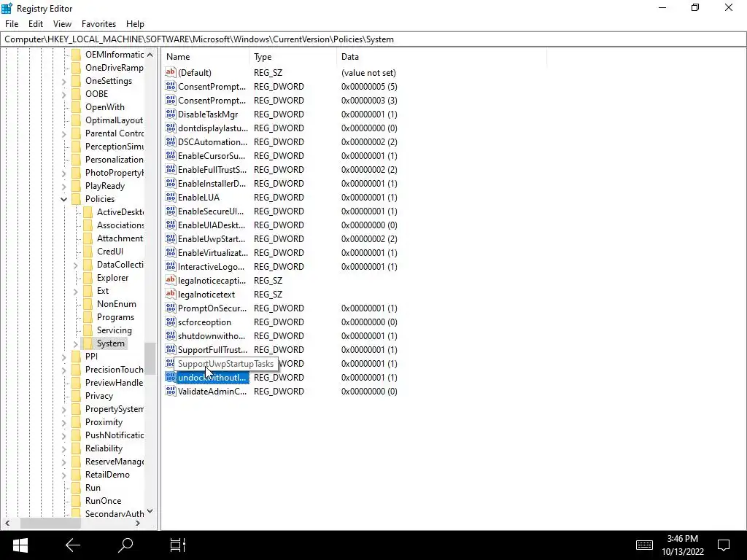Click the folder icon next to OOBE
The width and height of the screenshot is (747, 560).
pyautogui.click(x=76, y=94)
